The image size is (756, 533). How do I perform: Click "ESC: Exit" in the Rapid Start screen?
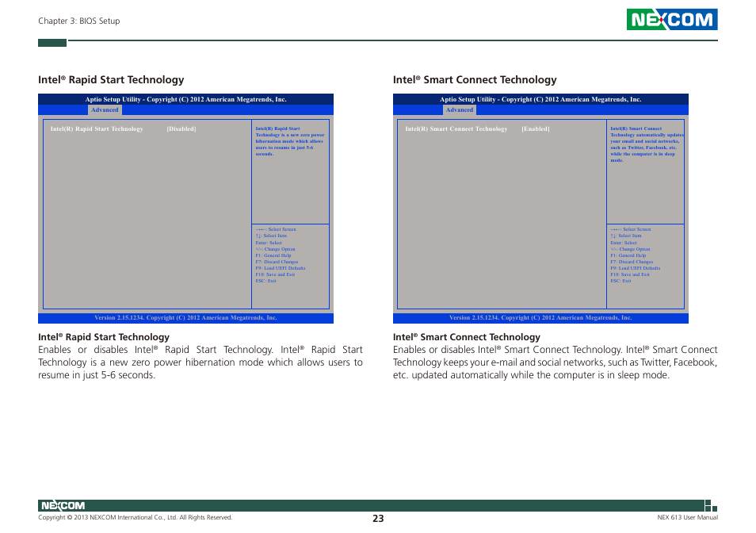pyautogui.click(x=265, y=280)
